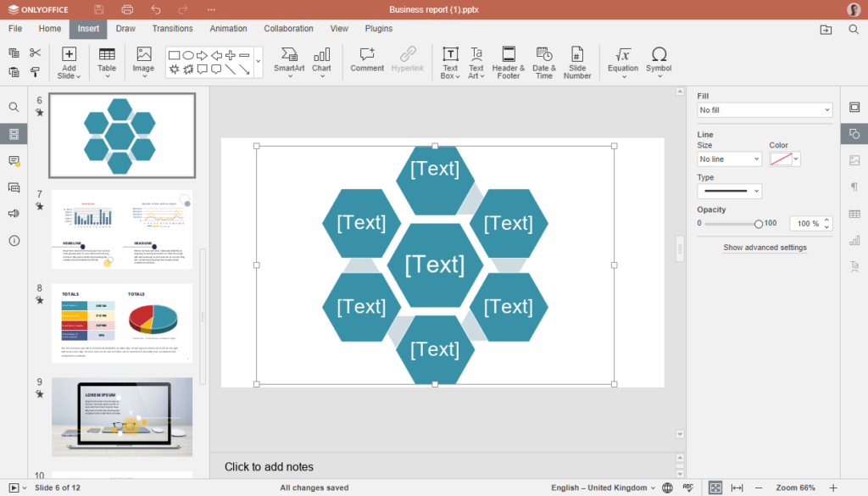Open the Fill dropdown showing No fill
This screenshot has height=496, width=868.
point(764,109)
